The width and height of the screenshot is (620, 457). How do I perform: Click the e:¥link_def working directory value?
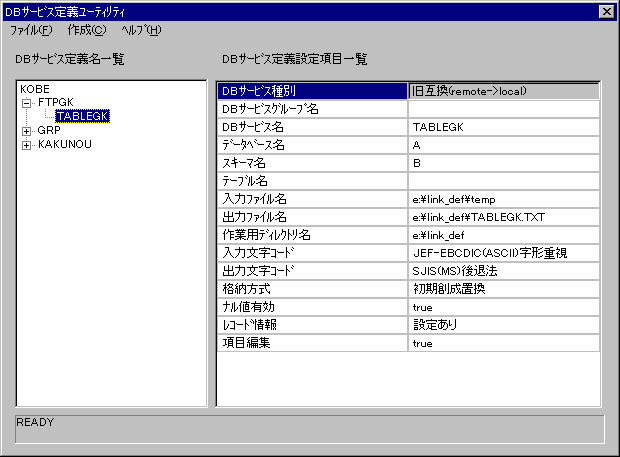click(504, 235)
